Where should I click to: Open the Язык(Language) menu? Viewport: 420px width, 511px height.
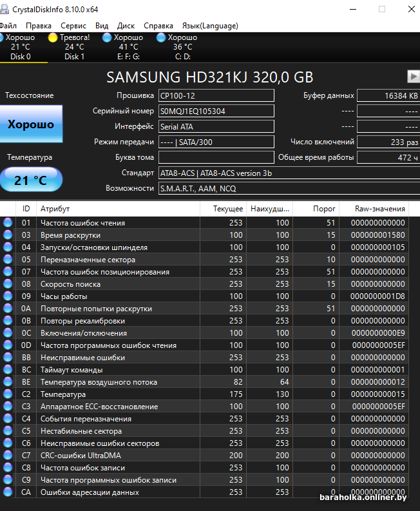click(210, 26)
